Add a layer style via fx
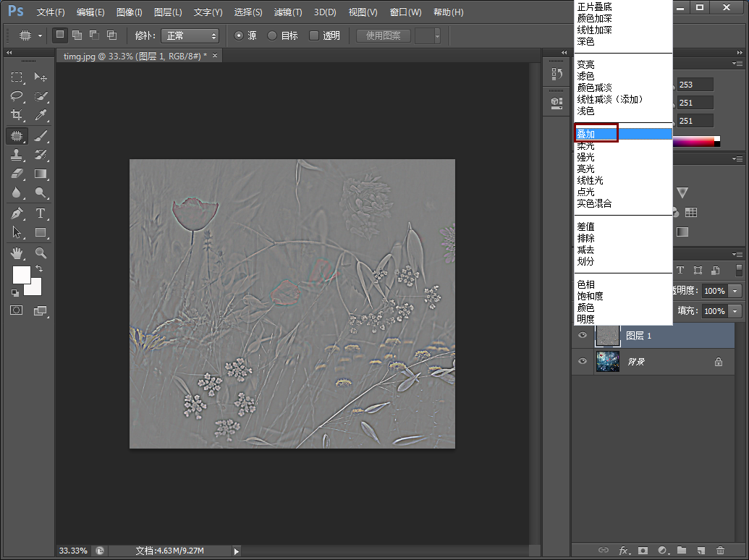Image resolution: width=749 pixels, height=560 pixels. (625, 551)
